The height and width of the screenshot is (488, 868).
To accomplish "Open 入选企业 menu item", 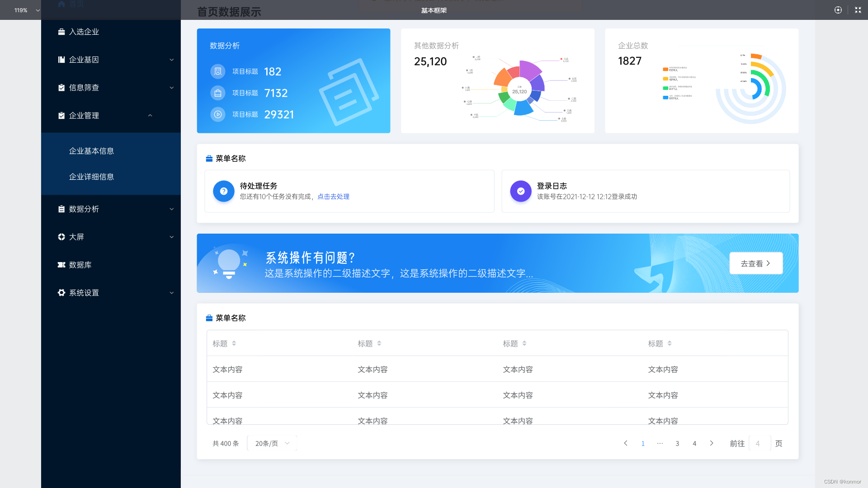I will point(111,32).
